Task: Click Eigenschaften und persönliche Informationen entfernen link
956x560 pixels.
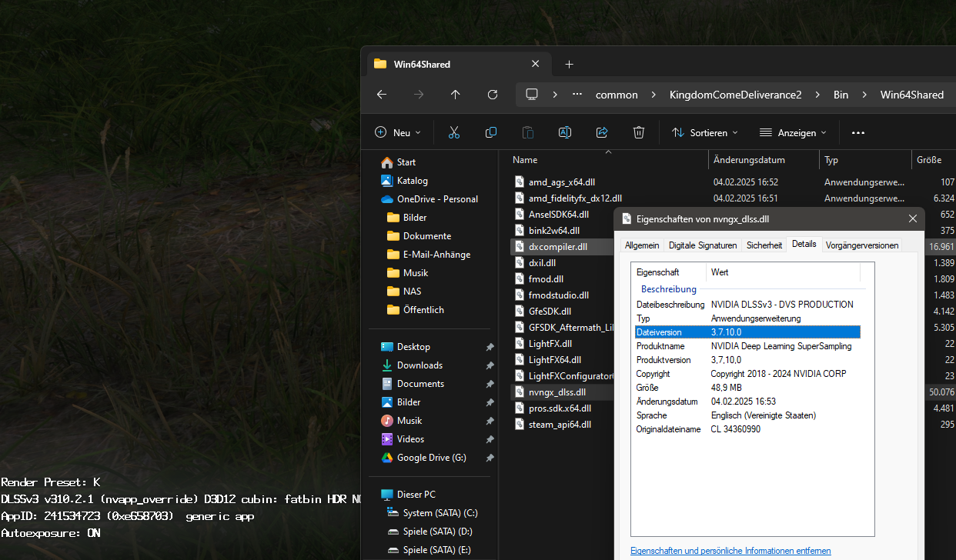Action: [x=730, y=551]
